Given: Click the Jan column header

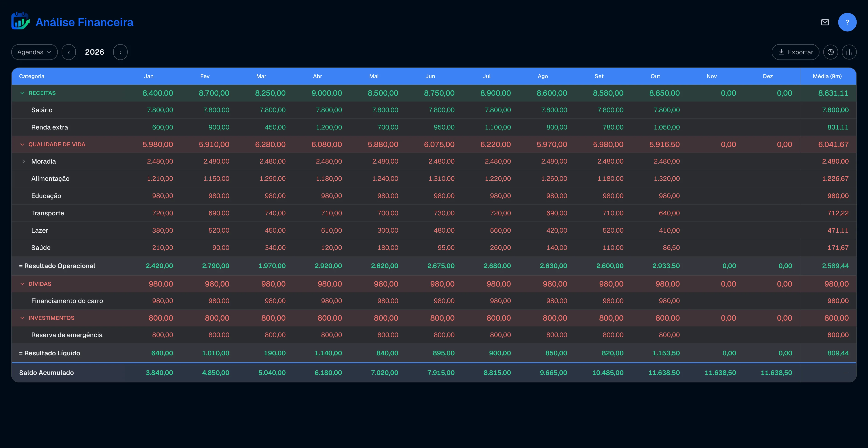Looking at the screenshot, I should click(x=149, y=76).
